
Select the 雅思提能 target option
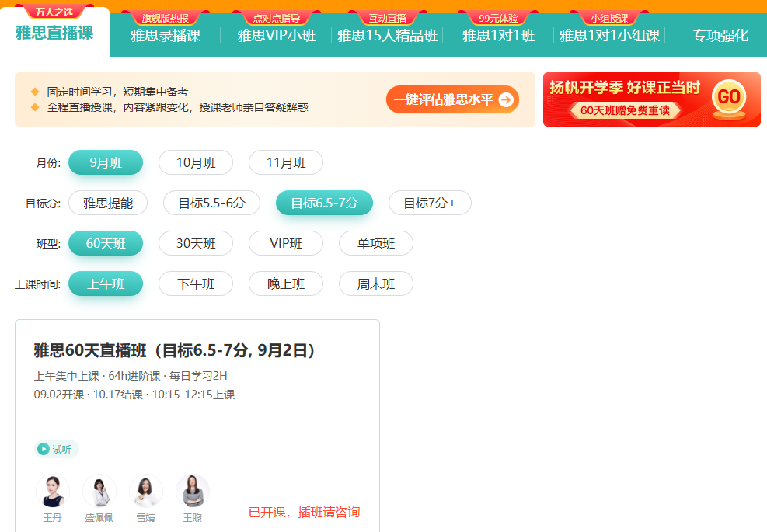[108, 203]
